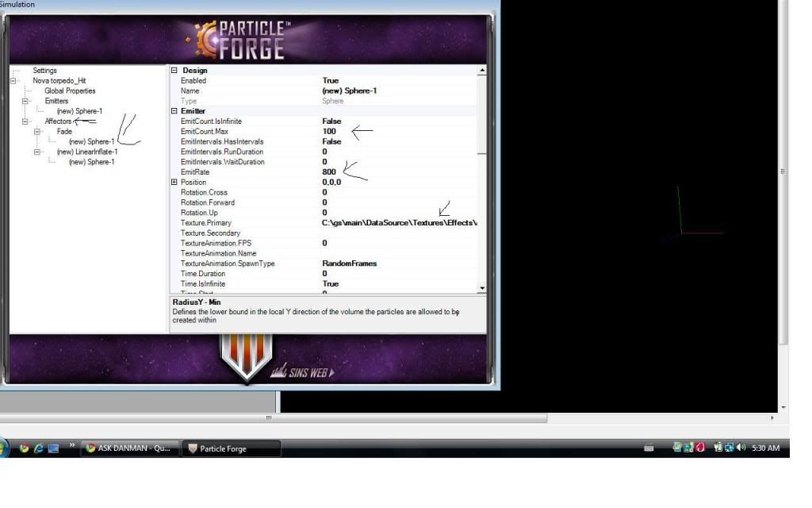This screenshot has width=812, height=508.
Task: Activate the Particle Forge taskbar button
Action: point(232,449)
